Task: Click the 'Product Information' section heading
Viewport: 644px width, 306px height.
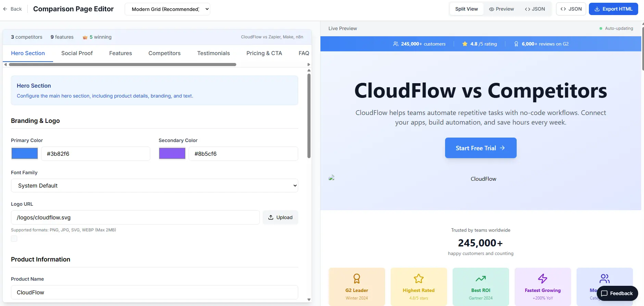Action: (40, 259)
